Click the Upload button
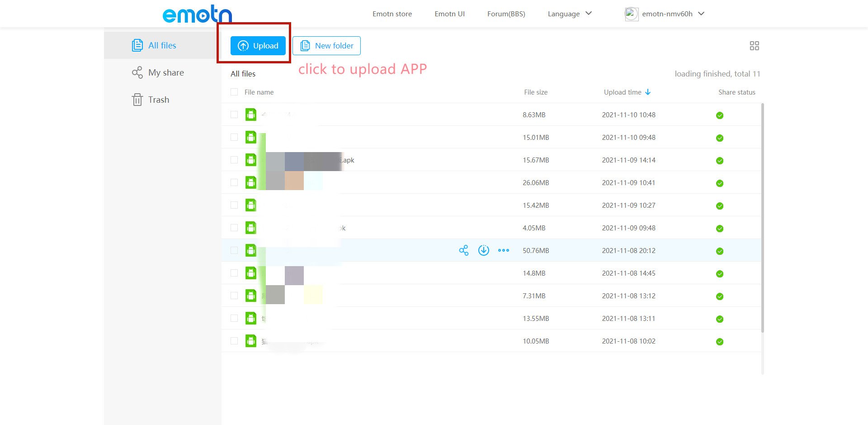868x425 pixels. (x=258, y=46)
